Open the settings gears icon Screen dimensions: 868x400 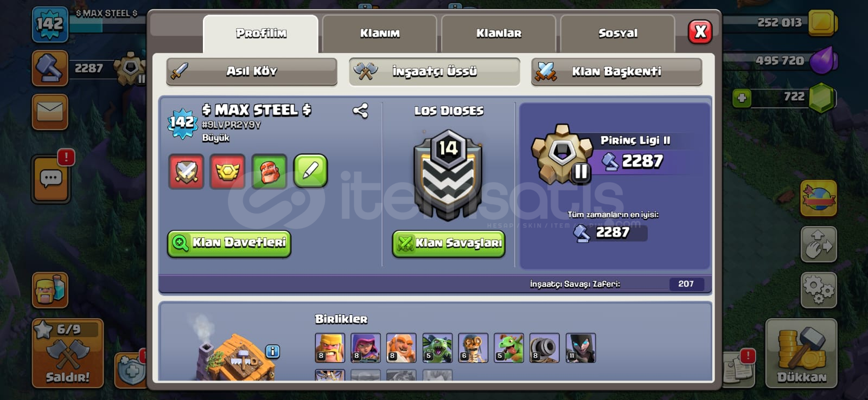(819, 290)
